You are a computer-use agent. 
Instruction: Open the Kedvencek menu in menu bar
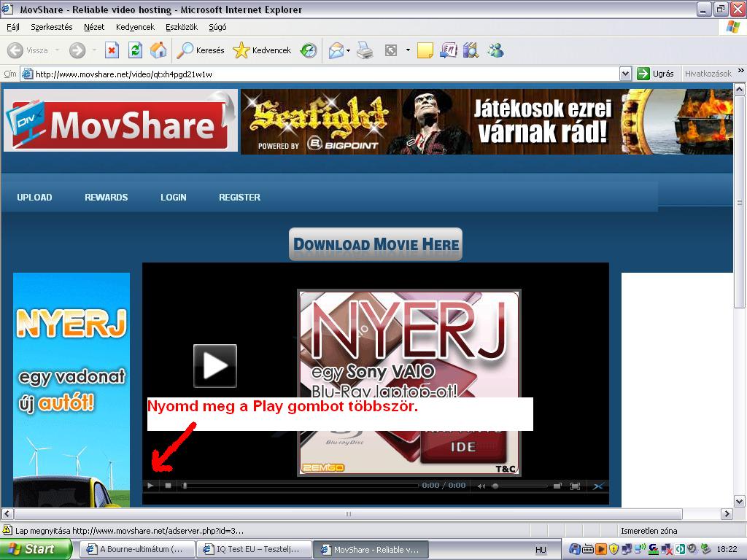click(x=135, y=27)
